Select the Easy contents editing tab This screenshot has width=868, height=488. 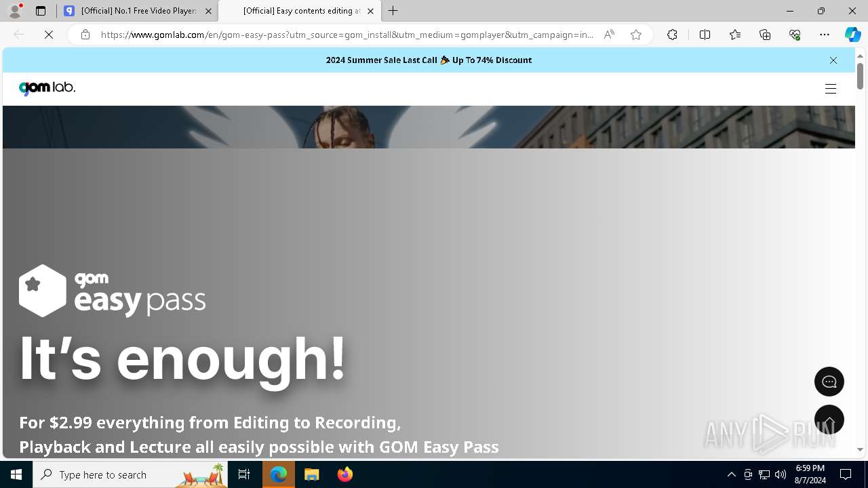(x=300, y=11)
